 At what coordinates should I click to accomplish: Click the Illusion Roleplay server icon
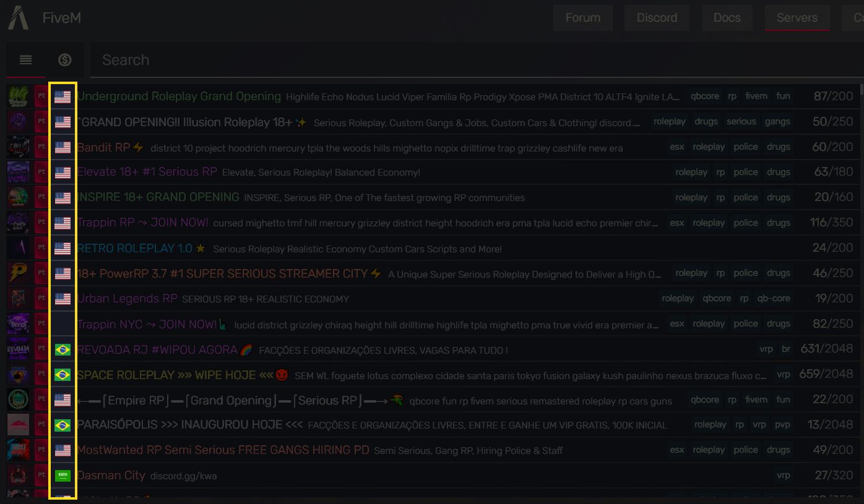pyautogui.click(x=18, y=122)
